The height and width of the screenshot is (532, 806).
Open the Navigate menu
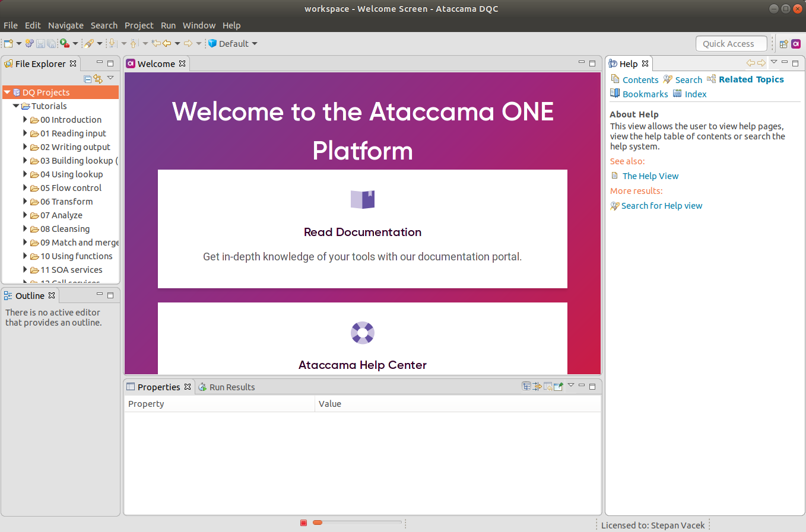tap(65, 26)
